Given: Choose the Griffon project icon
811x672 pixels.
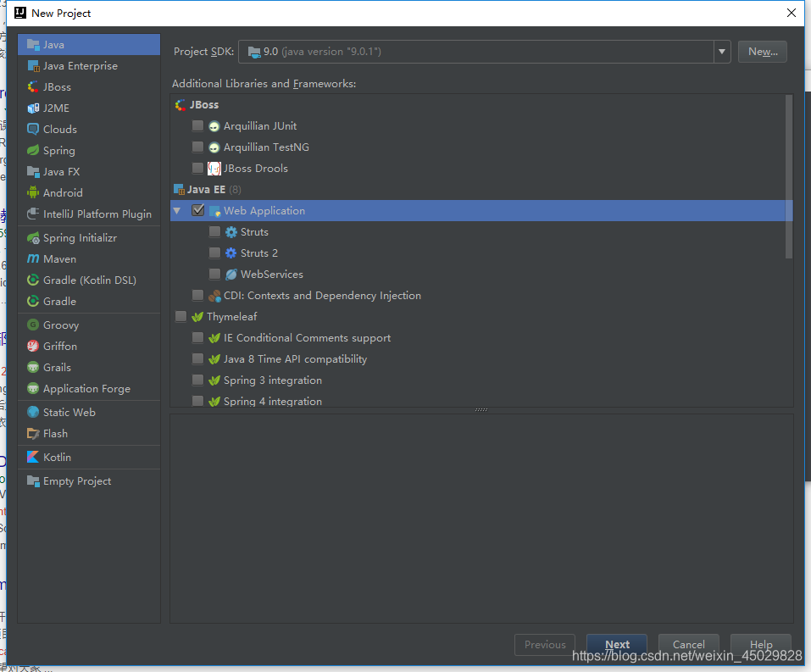Looking at the screenshot, I should pos(33,346).
